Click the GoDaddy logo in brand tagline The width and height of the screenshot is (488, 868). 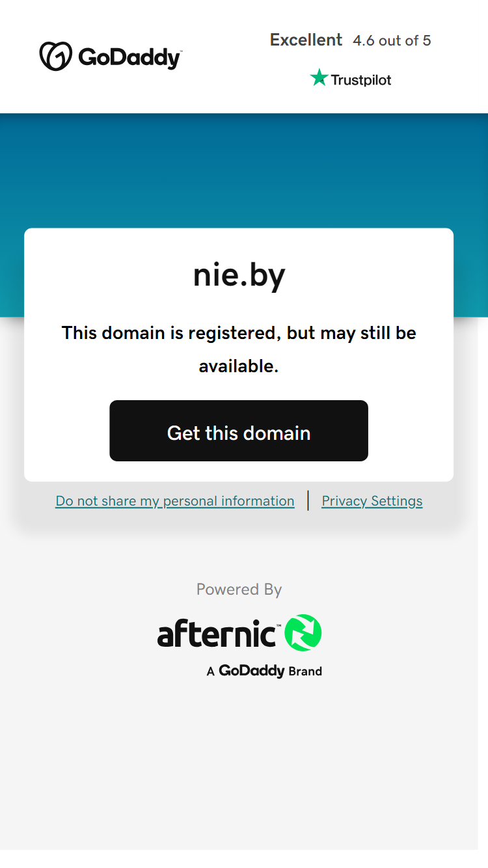pyautogui.click(x=252, y=671)
